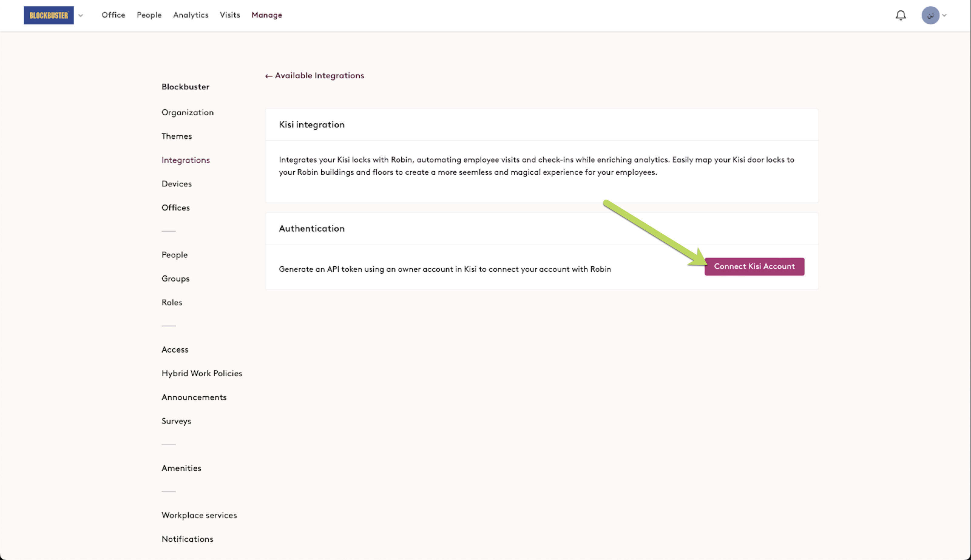
Task: Open the Office top menu
Action: coord(113,15)
